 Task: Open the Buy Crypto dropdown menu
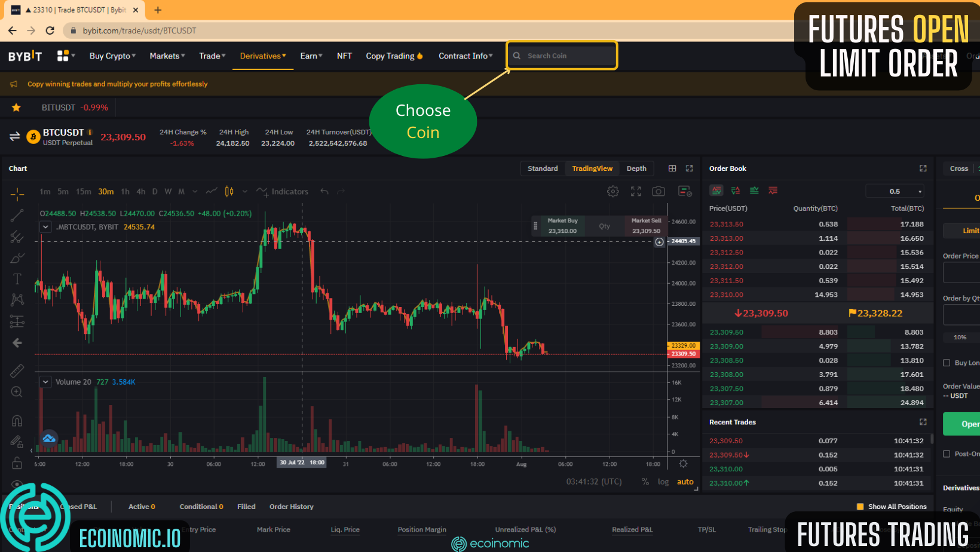tap(112, 56)
